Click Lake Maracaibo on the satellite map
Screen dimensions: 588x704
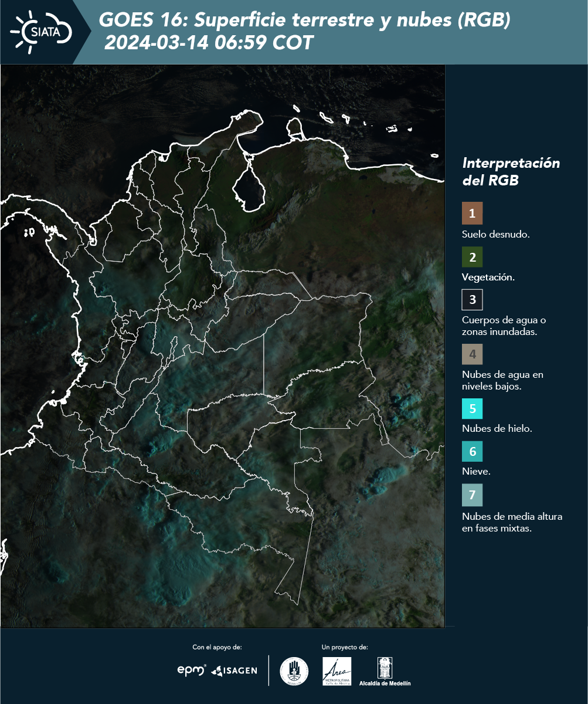(x=250, y=185)
